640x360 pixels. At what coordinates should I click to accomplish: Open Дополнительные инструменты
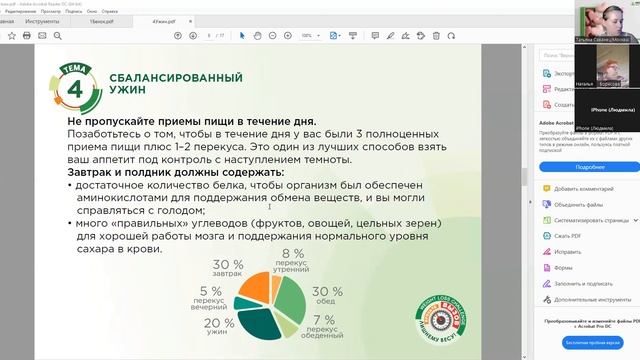(587, 300)
